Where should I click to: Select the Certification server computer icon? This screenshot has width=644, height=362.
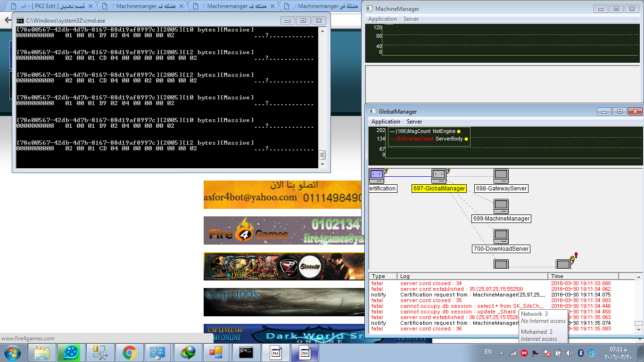coord(377,176)
